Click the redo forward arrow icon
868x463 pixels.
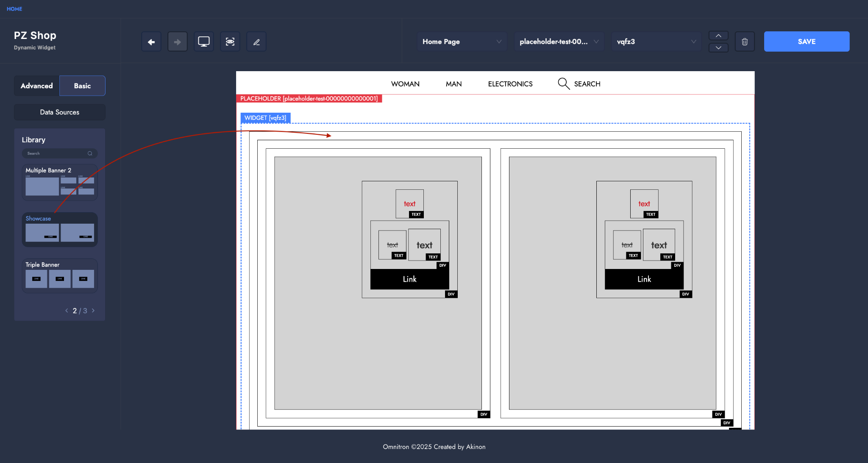point(178,42)
